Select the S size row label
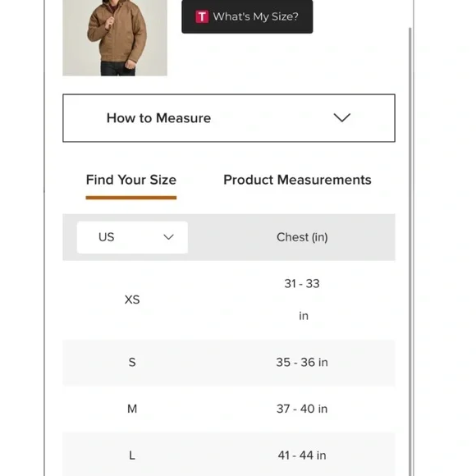476x476 pixels. point(132,363)
